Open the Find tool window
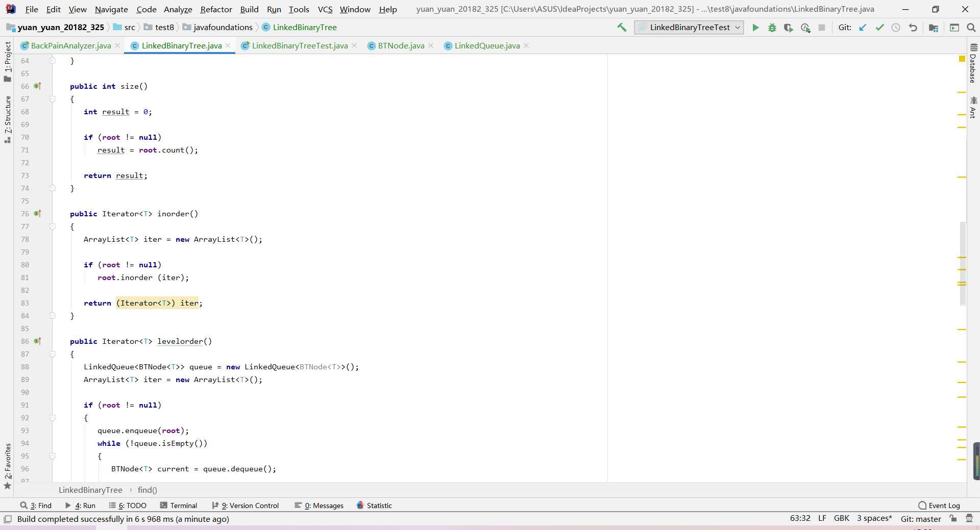The height and width of the screenshot is (530, 980). pos(36,506)
